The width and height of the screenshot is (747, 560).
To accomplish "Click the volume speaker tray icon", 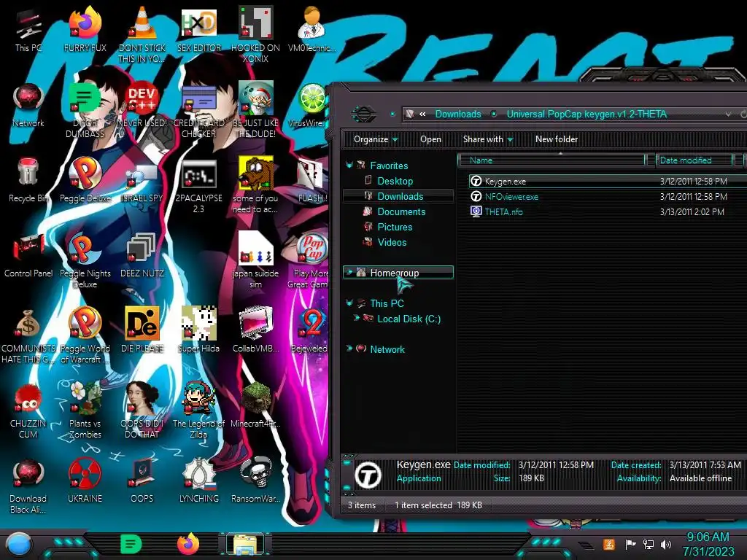I will (x=666, y=544).
